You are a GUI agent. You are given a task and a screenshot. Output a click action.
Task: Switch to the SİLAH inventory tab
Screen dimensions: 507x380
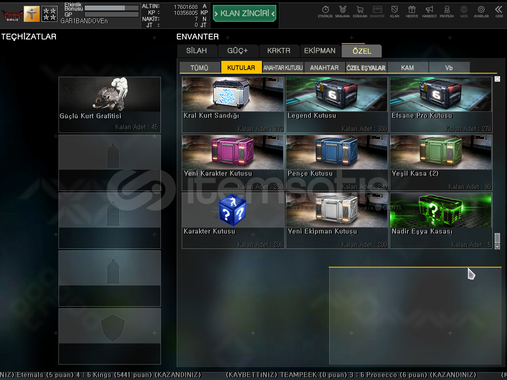click(197, 51)
